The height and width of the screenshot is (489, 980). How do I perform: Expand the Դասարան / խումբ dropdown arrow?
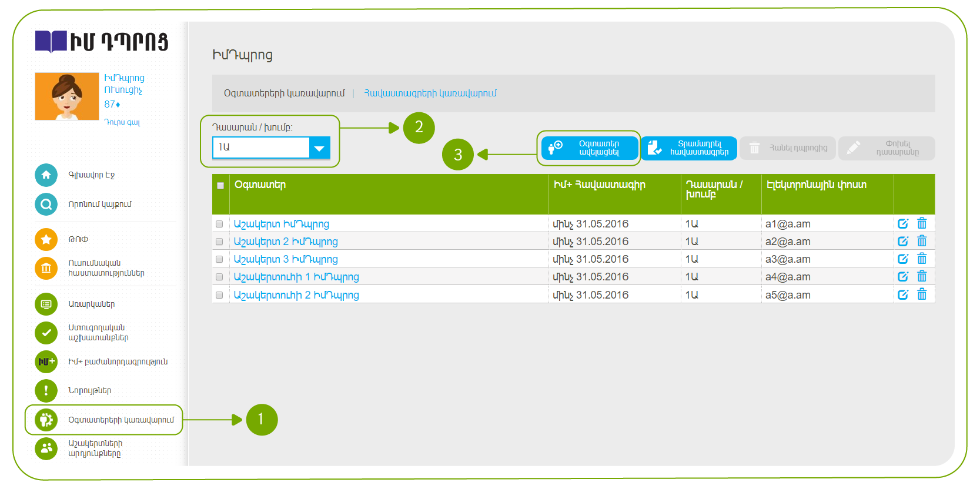(x=319, y=148)
